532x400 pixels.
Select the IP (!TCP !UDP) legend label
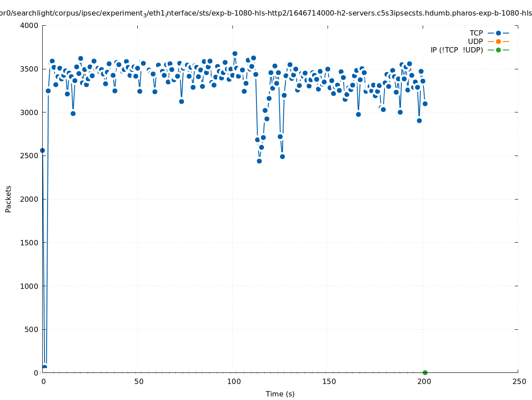coord(456,50)
